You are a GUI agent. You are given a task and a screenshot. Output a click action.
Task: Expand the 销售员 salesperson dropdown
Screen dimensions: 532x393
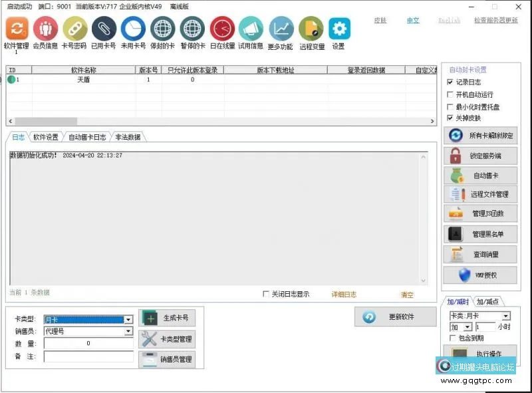point(128,332)
